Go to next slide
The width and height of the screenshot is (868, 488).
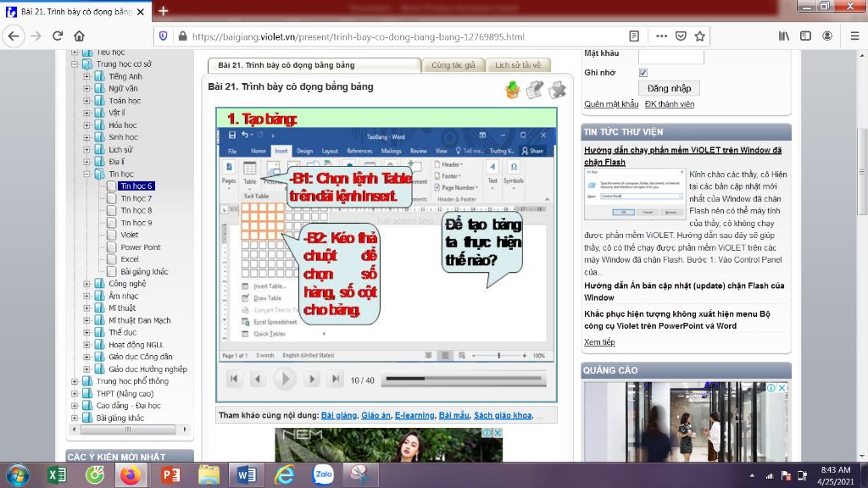312,379
